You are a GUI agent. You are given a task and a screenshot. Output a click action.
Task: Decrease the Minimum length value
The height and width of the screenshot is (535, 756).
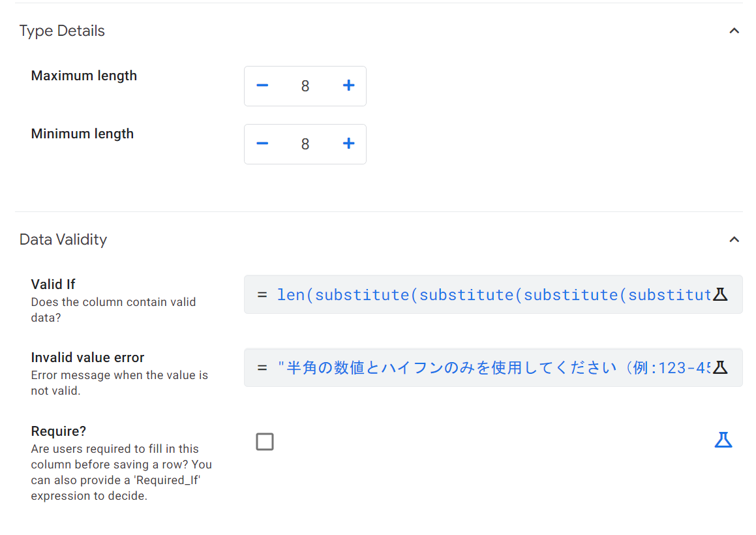(262, 144)
